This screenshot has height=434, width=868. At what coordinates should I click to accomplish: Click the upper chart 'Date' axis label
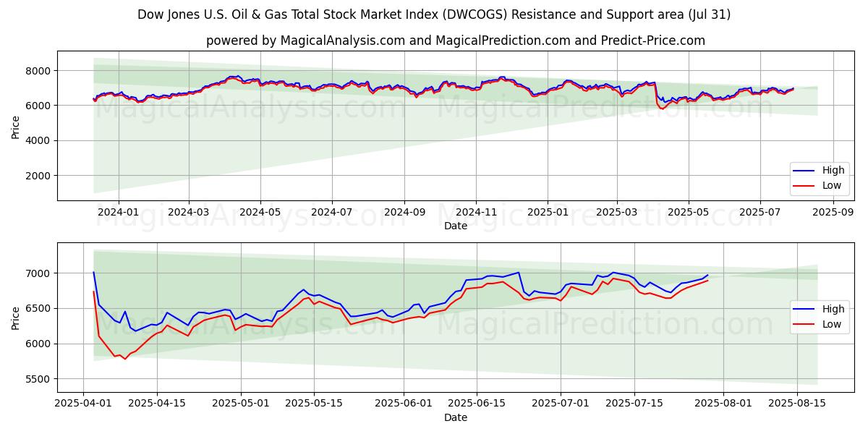456,226
